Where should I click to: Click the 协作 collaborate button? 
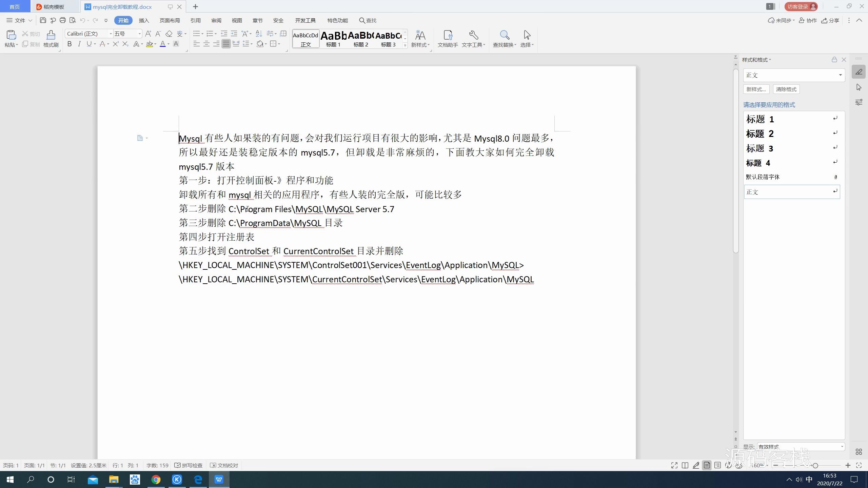pos(808,20)
